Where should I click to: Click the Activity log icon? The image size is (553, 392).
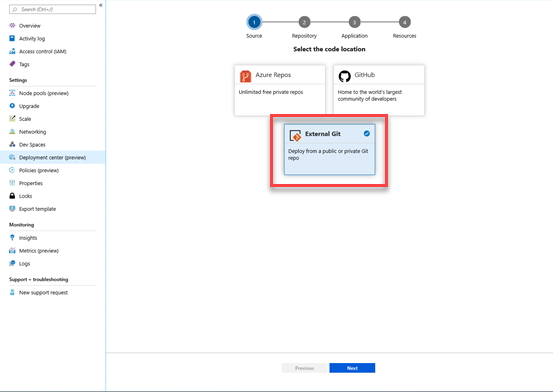(12, 38)
